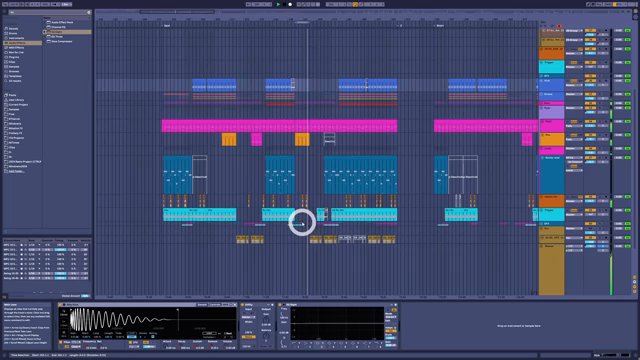Select Drums category in browser sidebar
This screenshot has width=640, height=360.
[x=13, y=33]
